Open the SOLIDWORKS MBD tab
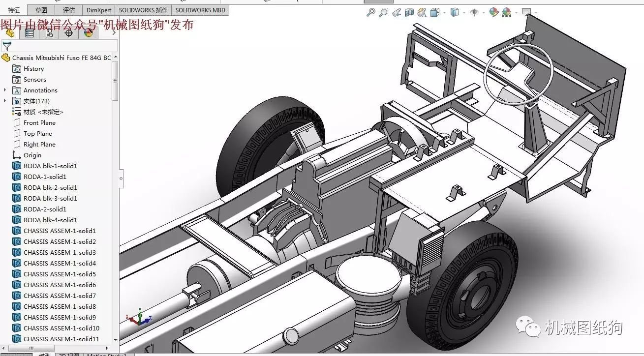Viewport: 644px width, 356px height. [x=200, y=10]
